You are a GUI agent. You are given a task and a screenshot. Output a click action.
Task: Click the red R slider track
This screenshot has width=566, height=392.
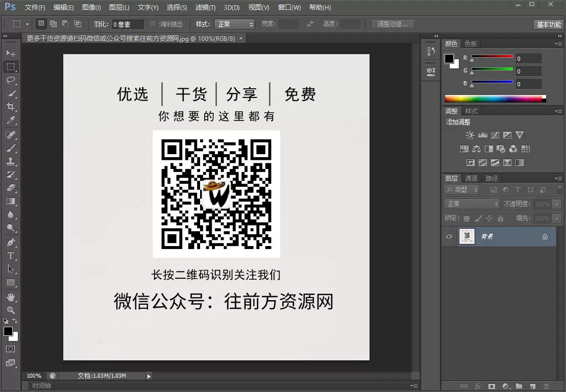coord(492,56)
